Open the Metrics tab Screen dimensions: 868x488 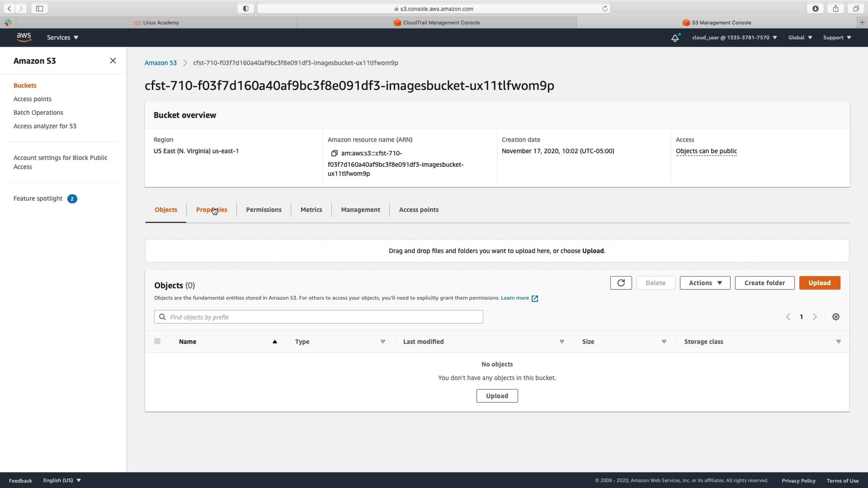[311, 210]
